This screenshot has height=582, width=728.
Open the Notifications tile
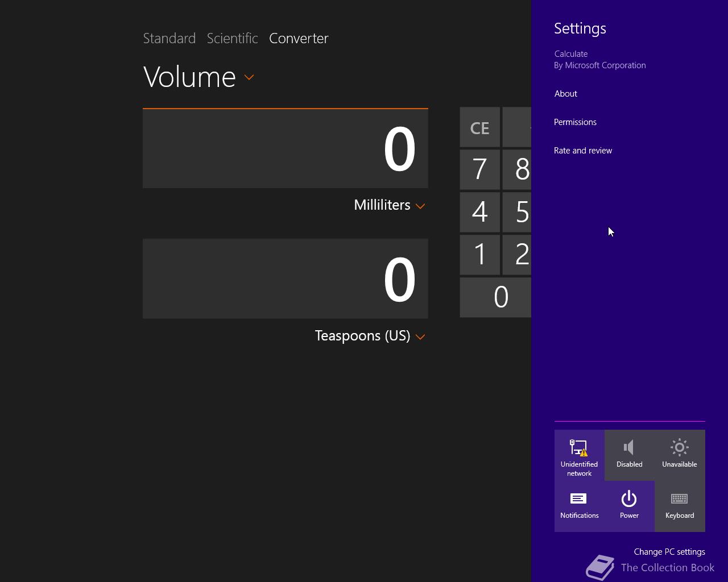point(579,506)
